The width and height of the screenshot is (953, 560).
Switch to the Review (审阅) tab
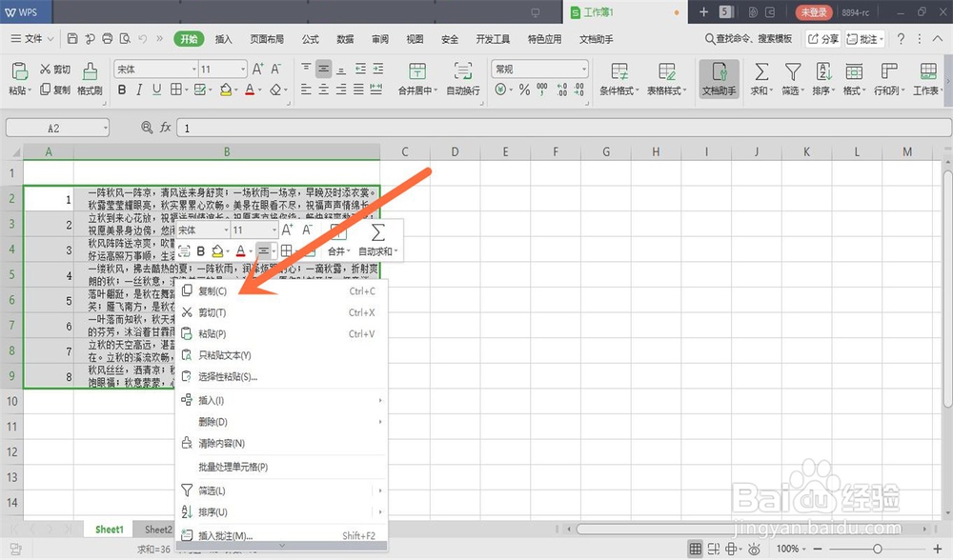point(380,39)
